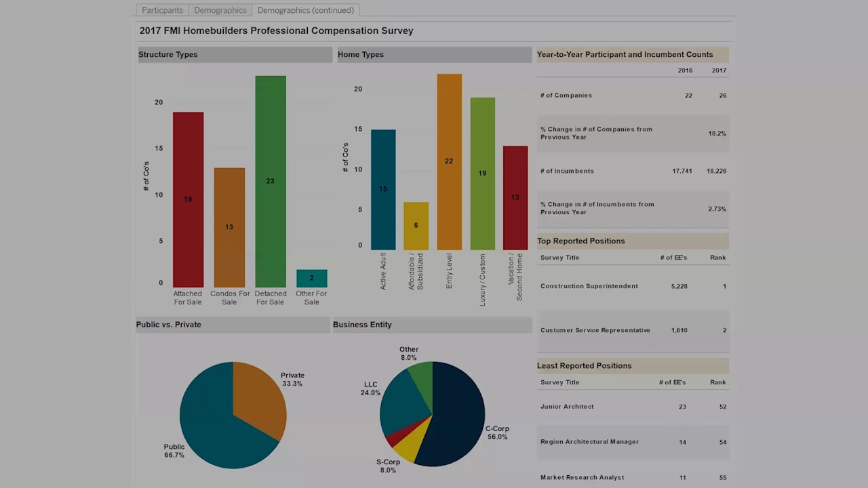Click the 2016 column header

click(685, 70)
